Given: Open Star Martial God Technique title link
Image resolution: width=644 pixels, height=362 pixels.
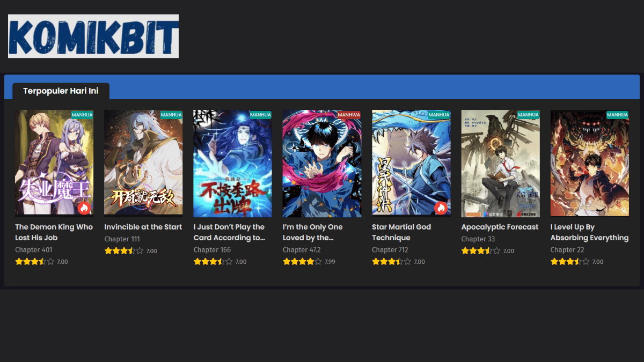Looking at the screenshot, I should pyautogui.click(x=401, y=232).
